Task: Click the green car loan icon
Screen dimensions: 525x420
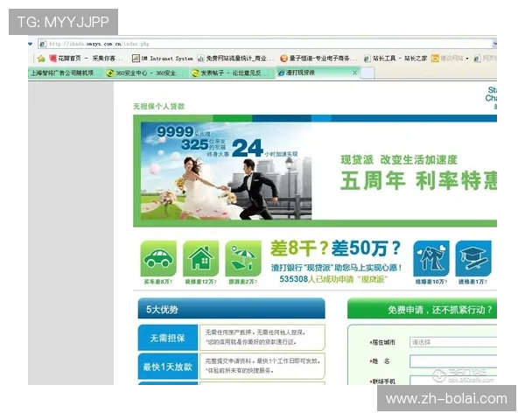Action: [x=158, y=258]
